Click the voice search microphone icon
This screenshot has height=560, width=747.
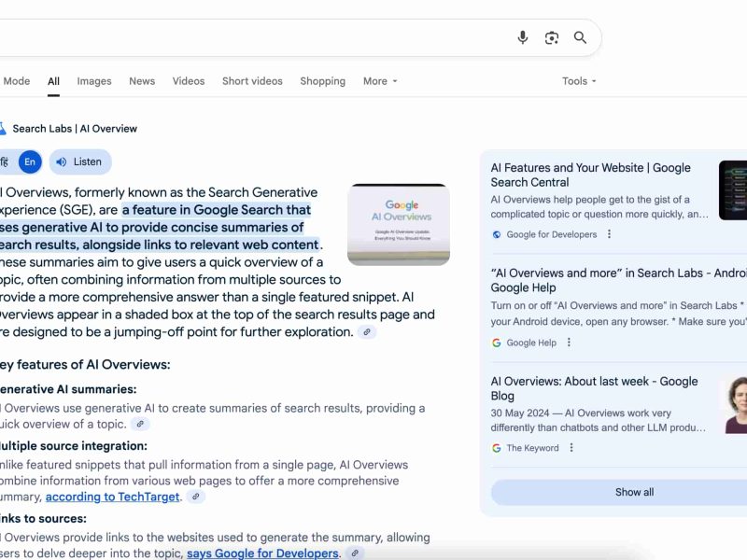click(523, 37)
